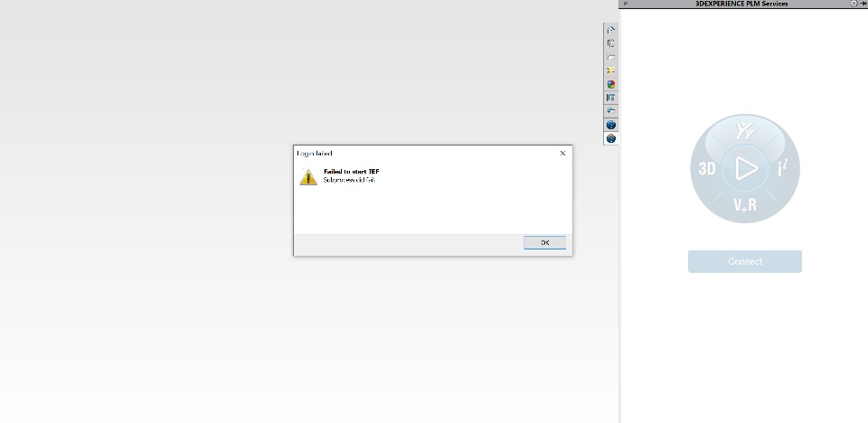Screen dimensions: 868x423
Task: Select the information intelligence quadrant of the compass
Action: point(783,168)
